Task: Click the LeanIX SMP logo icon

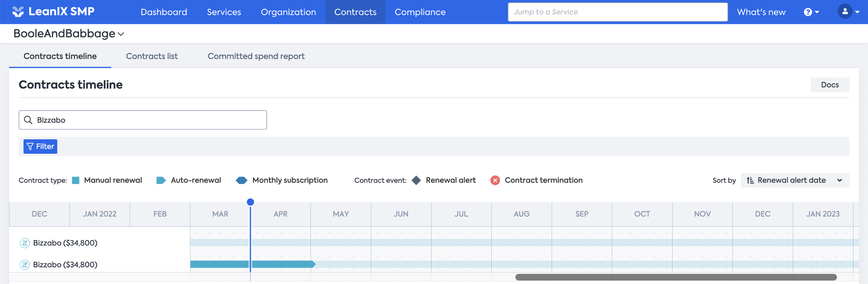Action: point(18,12)
